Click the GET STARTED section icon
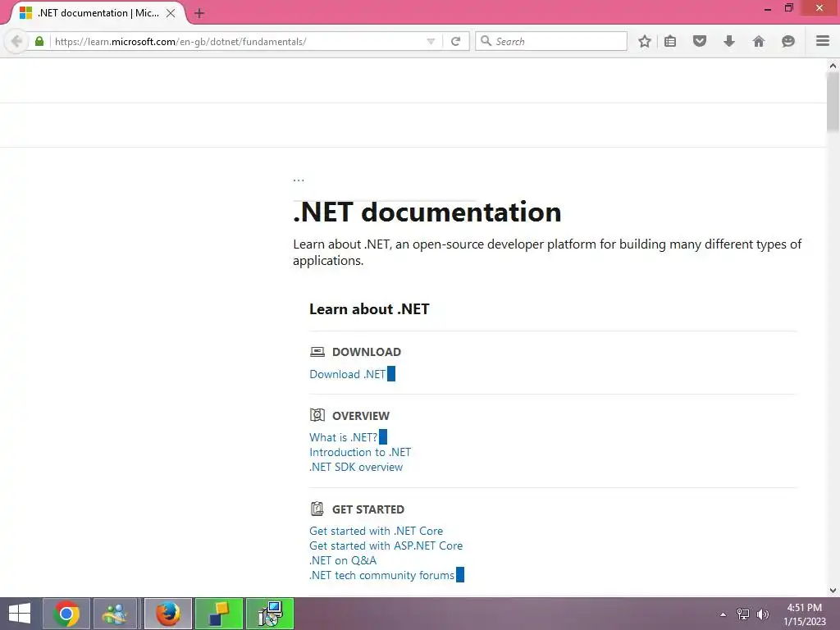This screenshot has height=630, width=840. pos(317,509)
